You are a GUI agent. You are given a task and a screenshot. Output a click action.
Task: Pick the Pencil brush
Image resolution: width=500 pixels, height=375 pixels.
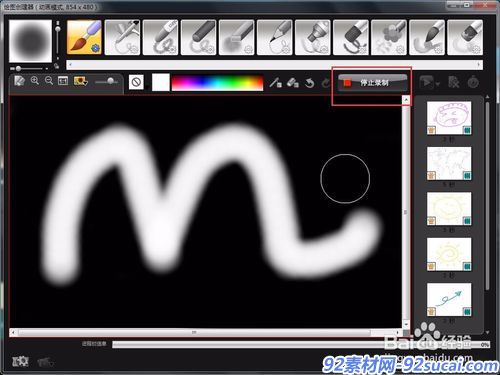tap(274, 37)
